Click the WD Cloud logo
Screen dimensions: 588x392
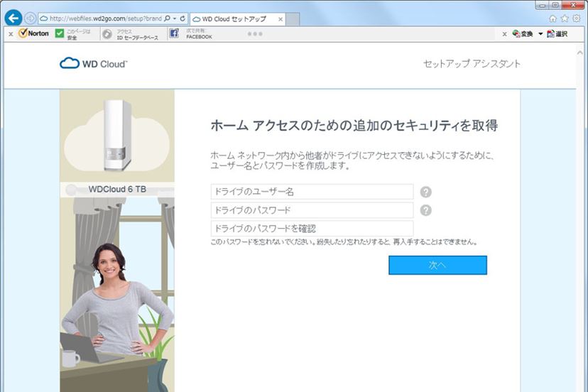pyautogui.click(x=93, y=63)
